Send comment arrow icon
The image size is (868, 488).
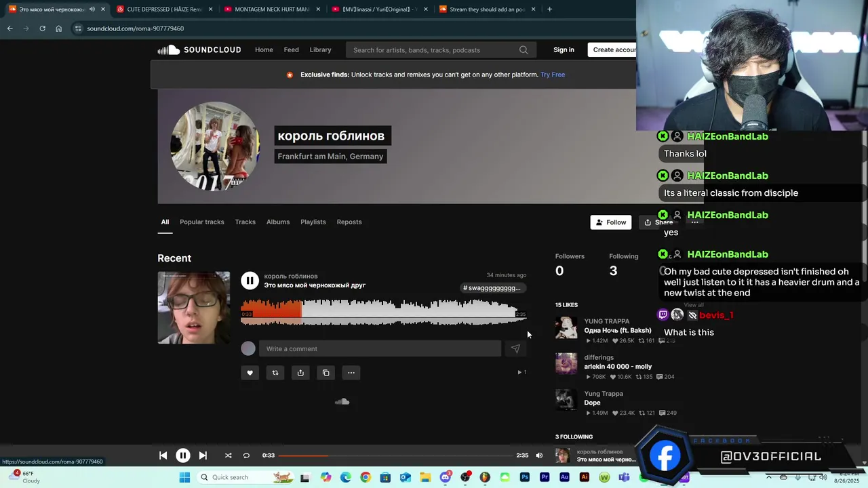click(515, 348)
